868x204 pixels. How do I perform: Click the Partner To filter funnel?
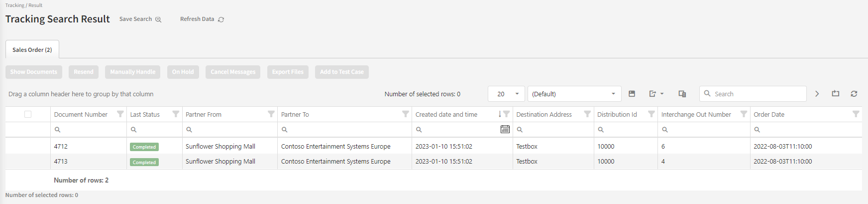(406, 114)
